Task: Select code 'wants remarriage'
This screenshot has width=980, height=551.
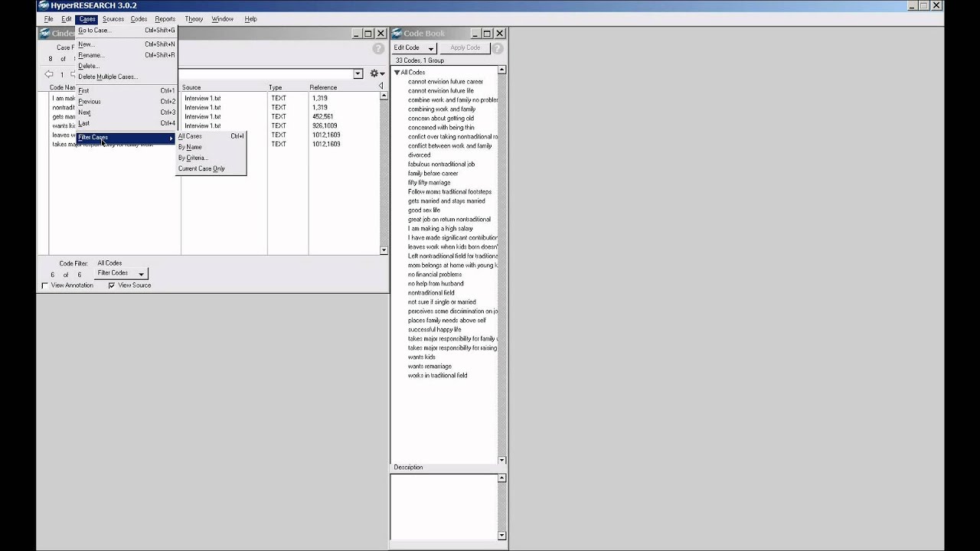Action: click(430, 367)
